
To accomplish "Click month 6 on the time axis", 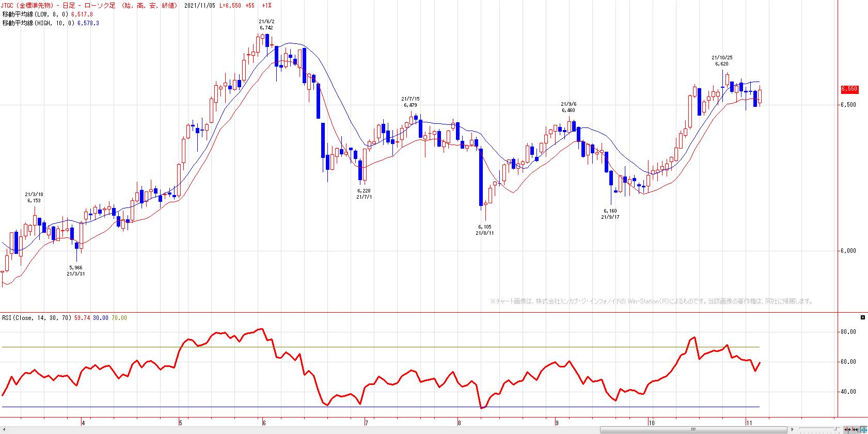I will pyautogui.click(x=264, y=423).
